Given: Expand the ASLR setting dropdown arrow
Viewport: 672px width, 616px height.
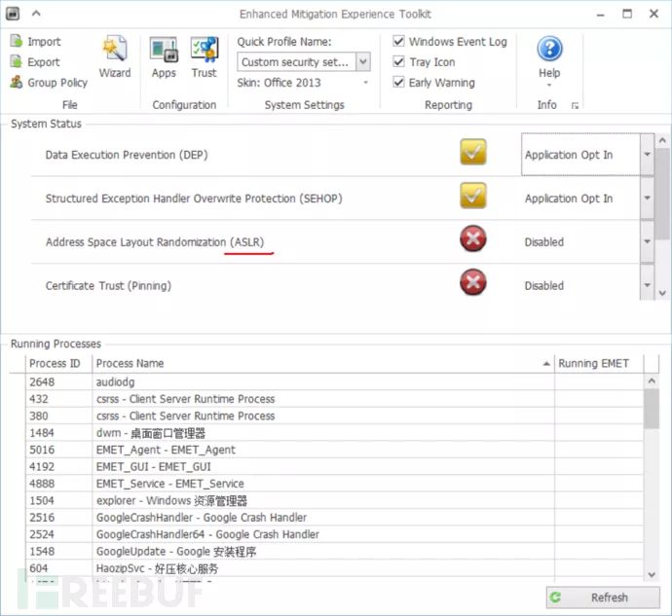Looking at the screenshot, I should click(x=647, y=242).
